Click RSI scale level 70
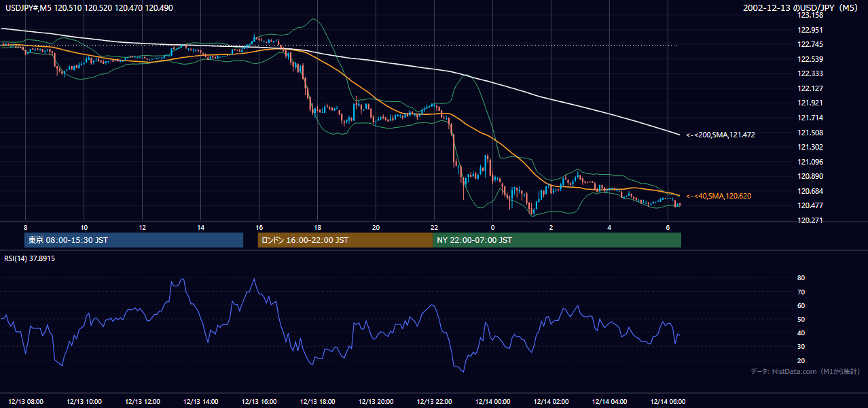The image size is (868, 408). coord(801,292)
